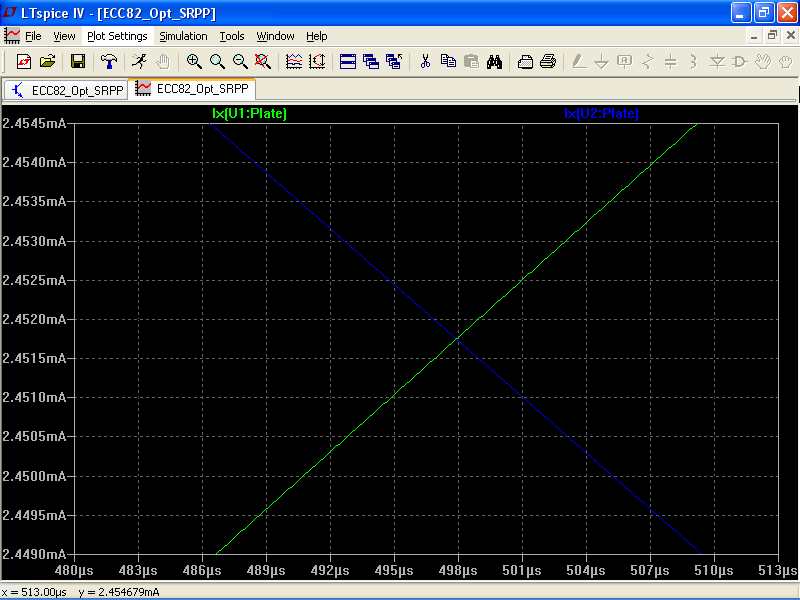Click the Print icon
The width and height of the screenshot is (800, 600).
click(x=548, y=62)
